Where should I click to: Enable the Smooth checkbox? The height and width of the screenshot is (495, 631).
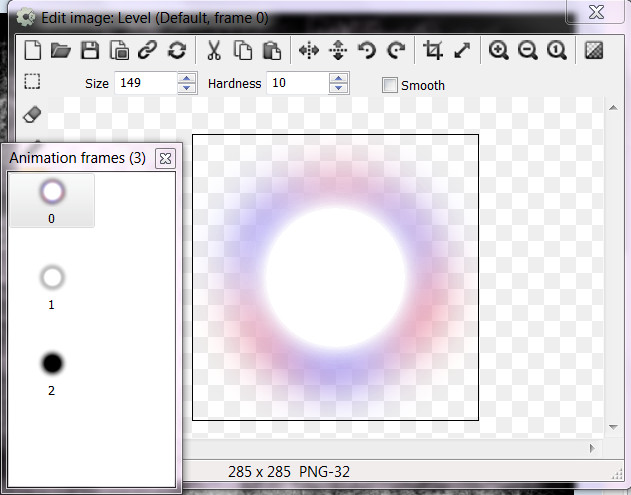coord(390,85)
